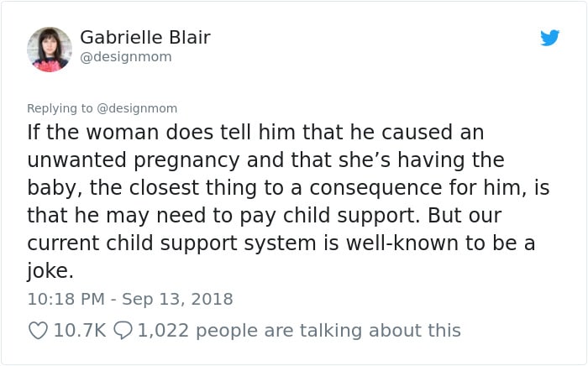Open Gabrielle Blair display name link
This screenshot has width=588, height=366.
click(145, 37)
